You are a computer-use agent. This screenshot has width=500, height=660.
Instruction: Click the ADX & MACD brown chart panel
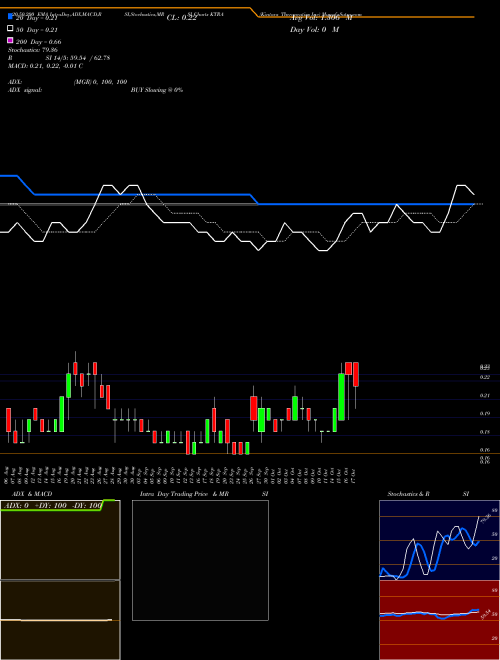coord(60,580)
